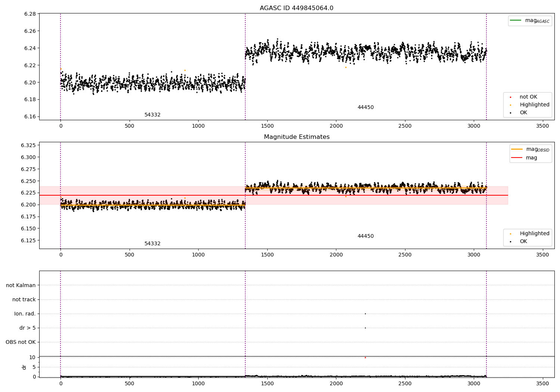560x392 pixels.
Task: Click obsid label '44450' in AGASC plot
Action: tap(365, 108)
